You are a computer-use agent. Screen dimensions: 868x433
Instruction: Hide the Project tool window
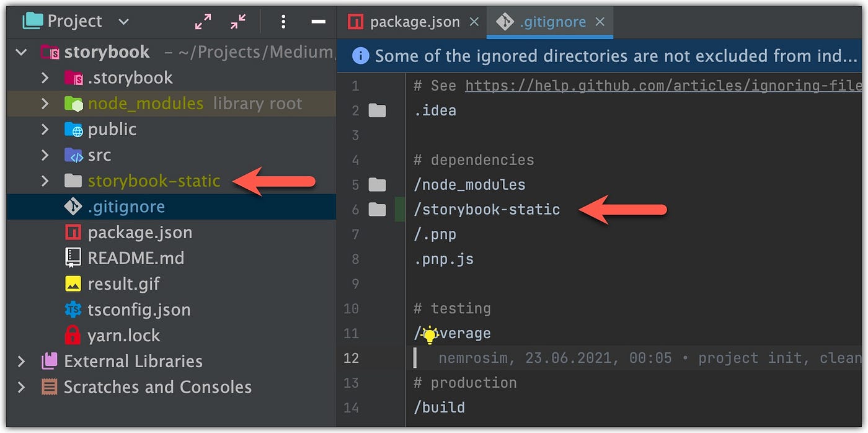pos(318,22)
